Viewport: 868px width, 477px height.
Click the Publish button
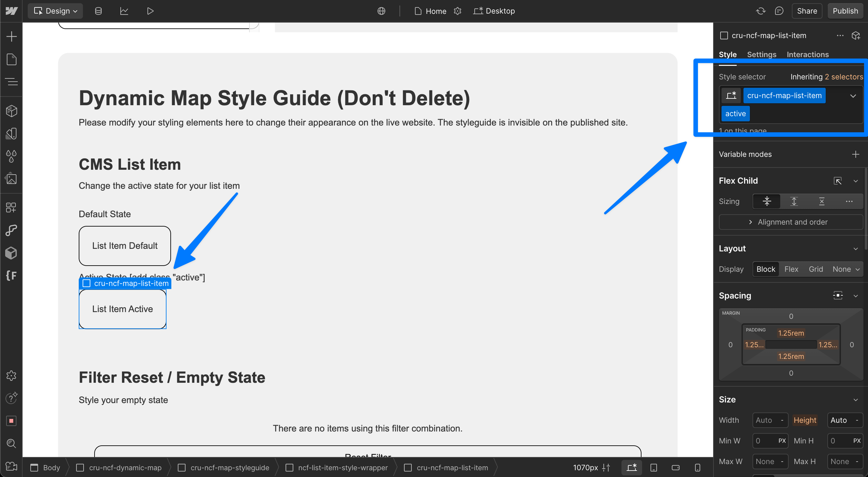[x=845, y=11]
